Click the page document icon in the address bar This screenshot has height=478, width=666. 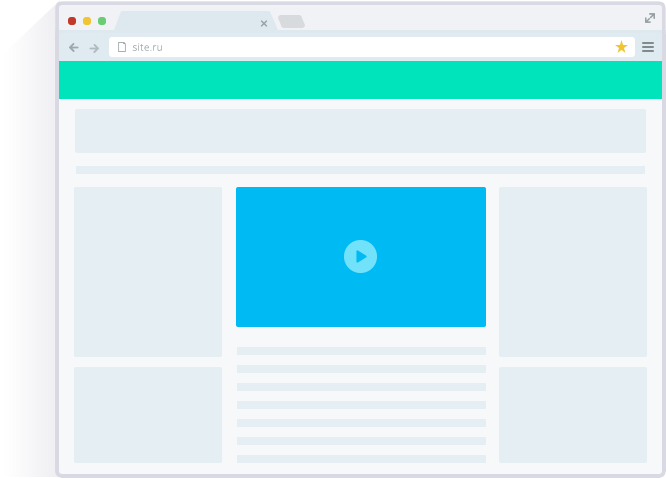122,47
